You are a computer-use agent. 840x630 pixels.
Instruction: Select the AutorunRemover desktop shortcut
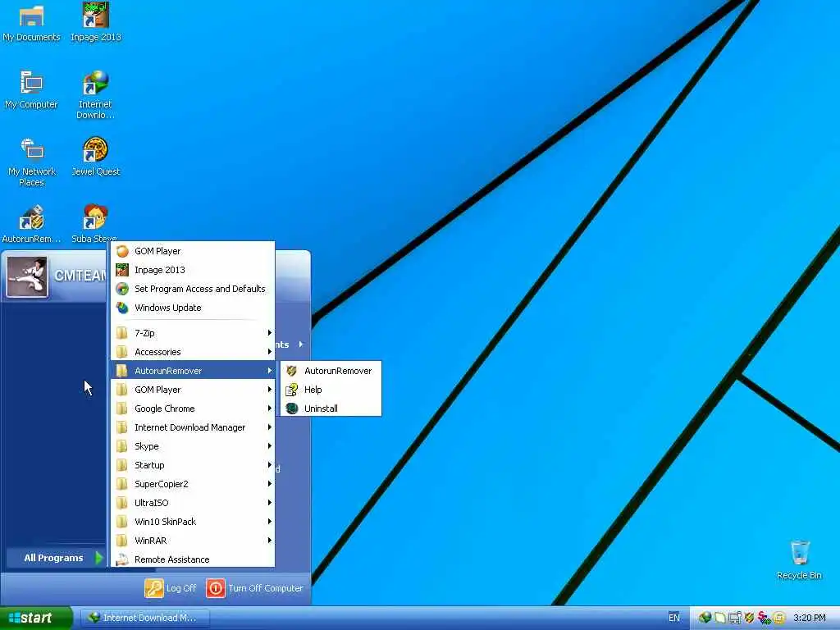31,224
